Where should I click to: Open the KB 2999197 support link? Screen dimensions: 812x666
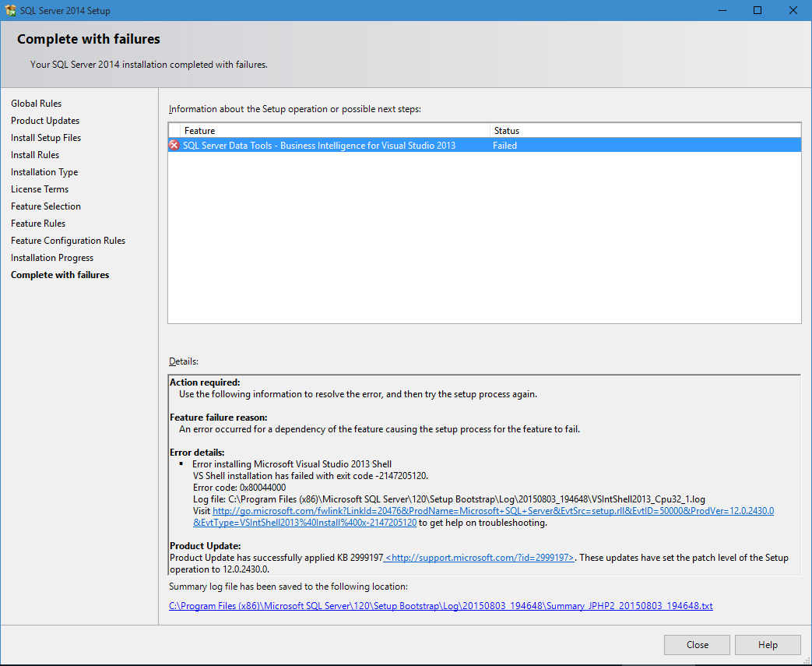[480, 558]
